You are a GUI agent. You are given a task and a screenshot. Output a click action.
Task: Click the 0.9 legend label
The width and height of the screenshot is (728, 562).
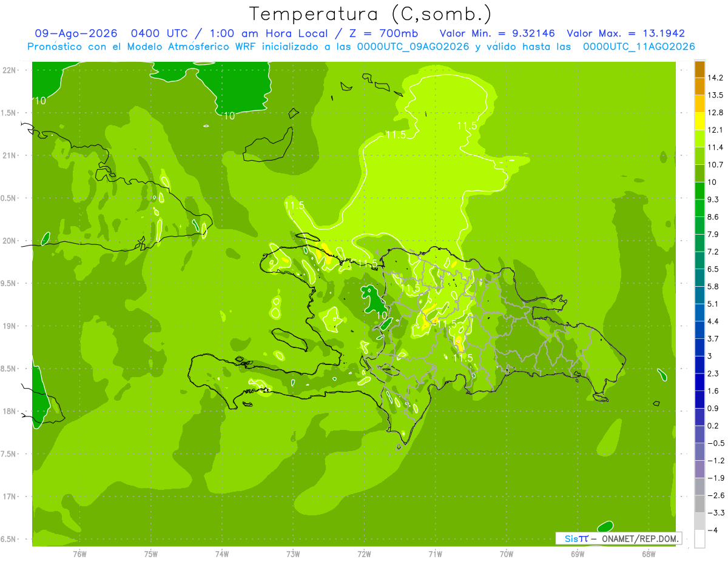[713, 408]
